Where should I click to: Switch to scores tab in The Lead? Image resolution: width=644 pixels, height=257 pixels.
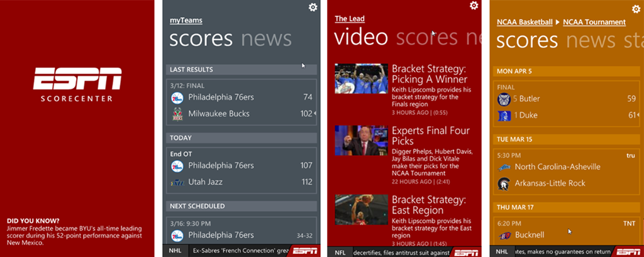(427, 37)
